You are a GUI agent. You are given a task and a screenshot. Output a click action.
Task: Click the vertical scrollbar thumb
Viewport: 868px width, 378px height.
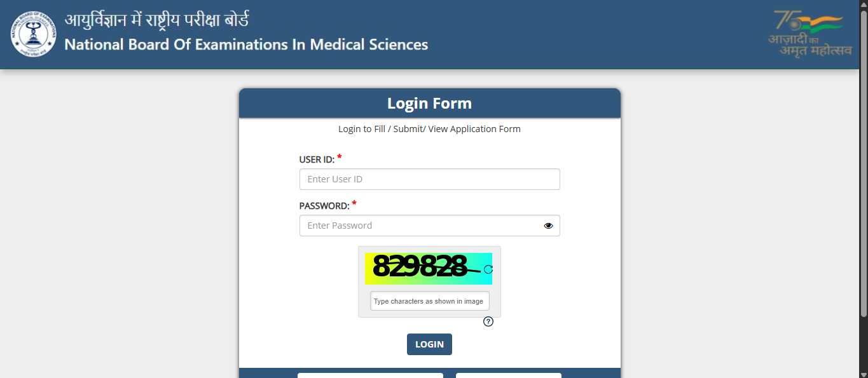tap(863, 159)
